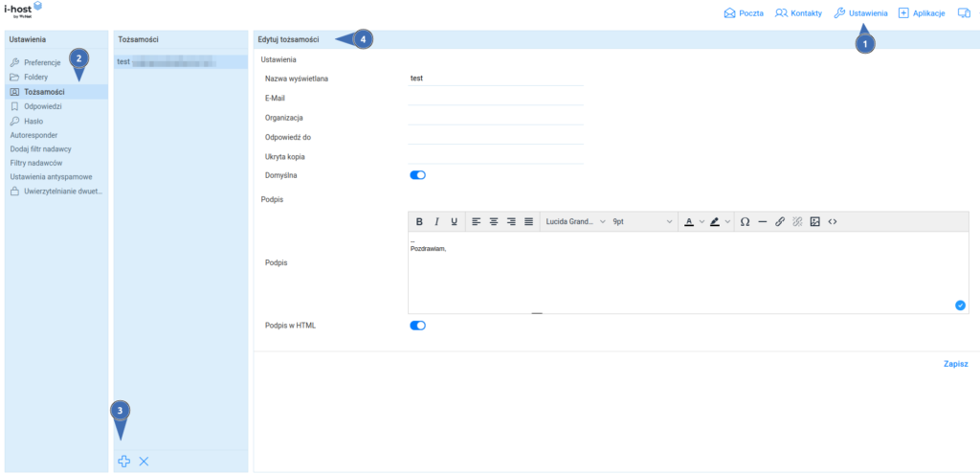Insert an image into the signature
980x474 pixels.
(815, 221)
